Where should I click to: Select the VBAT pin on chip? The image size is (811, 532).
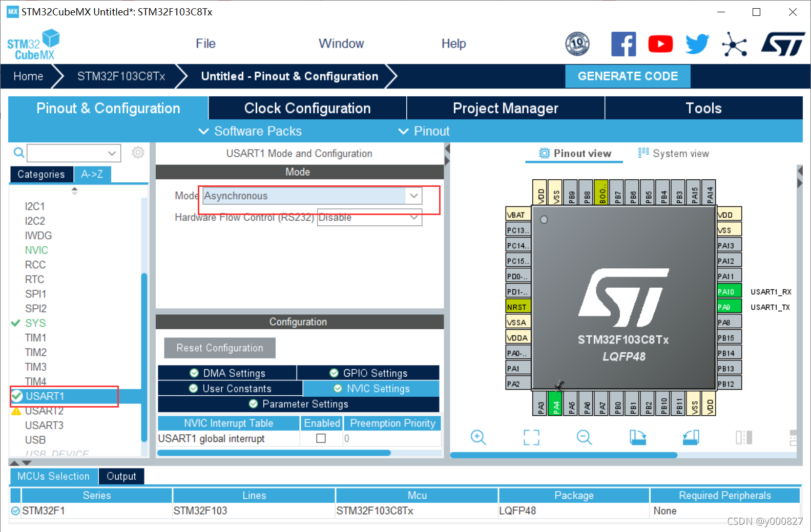(518, 215)
